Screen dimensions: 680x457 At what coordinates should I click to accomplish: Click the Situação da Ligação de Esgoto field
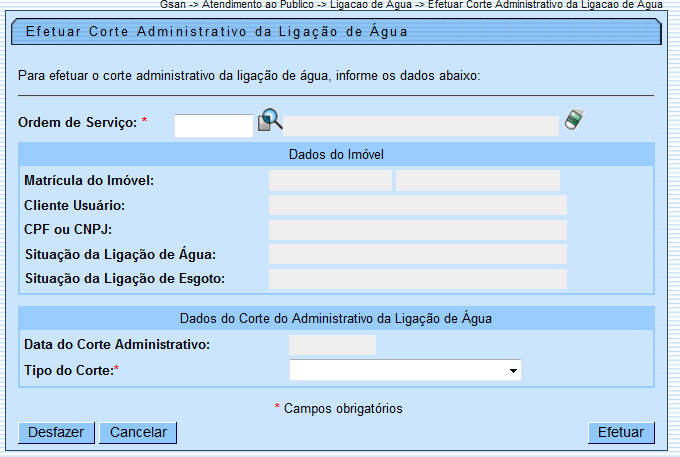417,279
